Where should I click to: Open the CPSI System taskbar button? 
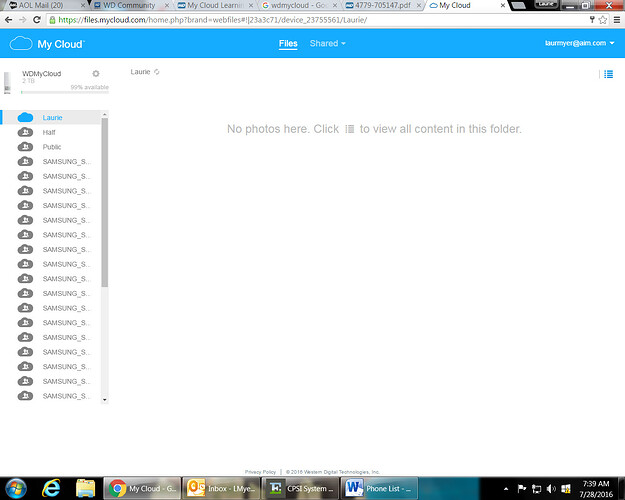(x=300, y=488)
